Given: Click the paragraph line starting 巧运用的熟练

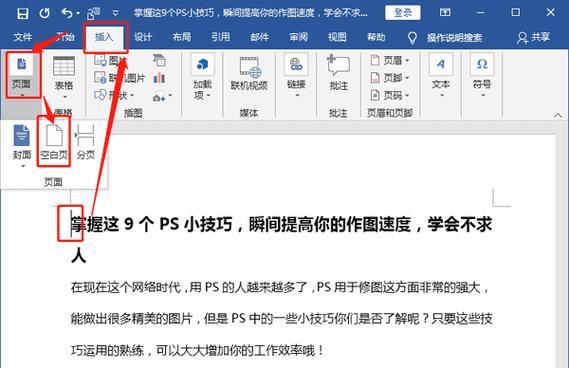Looking at the screenshot, I should (197, 350).
